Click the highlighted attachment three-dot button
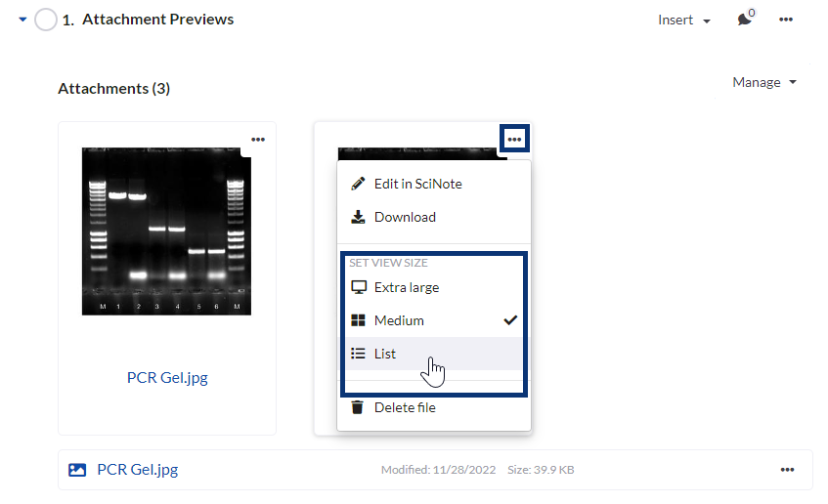This screenshot has height=504, width=828. pyautogui.click(x=514, y=140)
